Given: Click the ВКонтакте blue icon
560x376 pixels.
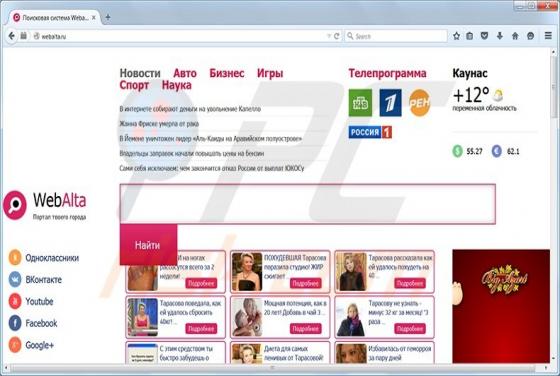Looking at the screenshot, I should [15, 279].
